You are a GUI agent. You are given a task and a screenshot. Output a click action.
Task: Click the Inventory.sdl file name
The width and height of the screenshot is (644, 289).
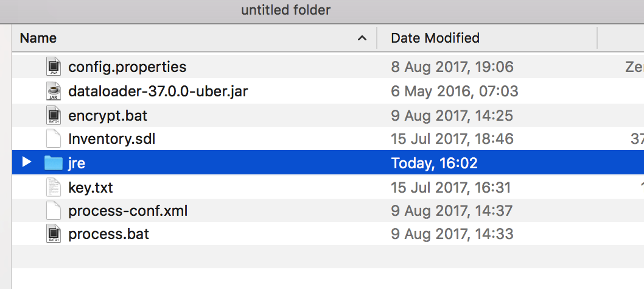coord(112,139)
